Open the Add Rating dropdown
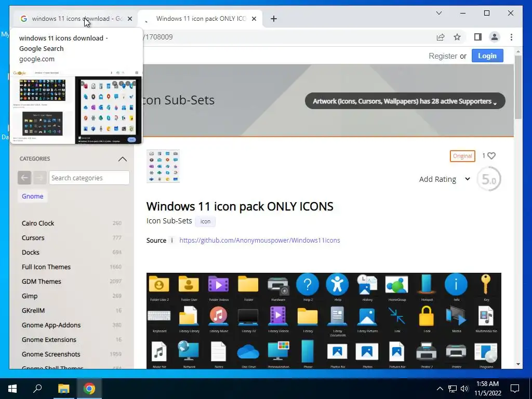 (445, 179)
